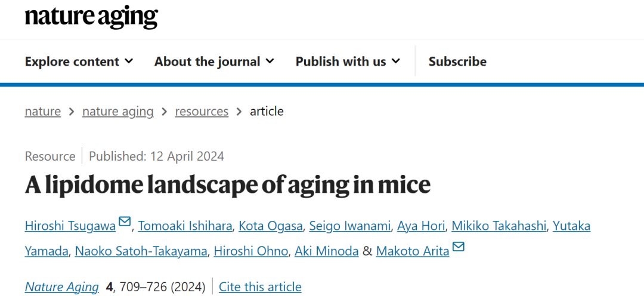Expand the Explore content menu
The width and height of the screenshot is (644, 305).
coord(79,61)
